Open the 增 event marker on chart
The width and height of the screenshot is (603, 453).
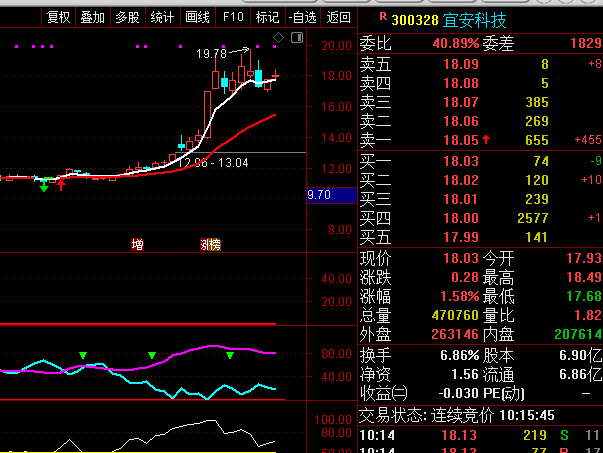tap(137, 244)
